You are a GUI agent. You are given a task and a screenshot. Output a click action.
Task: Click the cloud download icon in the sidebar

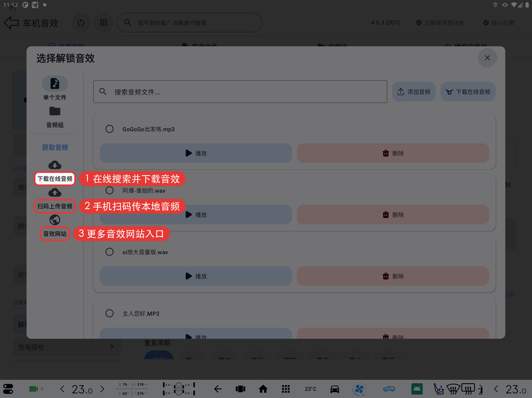pyautogui.click(x=55, y=165)
